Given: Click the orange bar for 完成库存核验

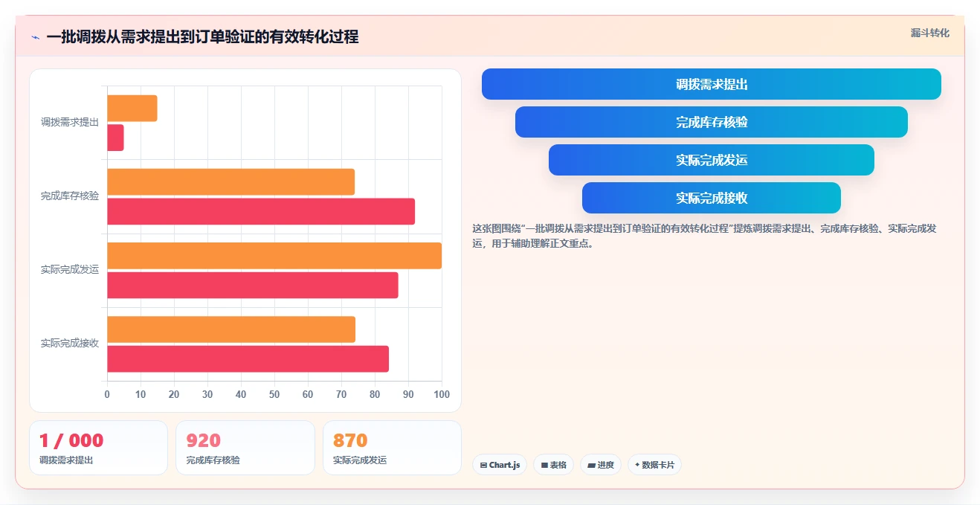Looking at the screenshot, I should 231,182.
